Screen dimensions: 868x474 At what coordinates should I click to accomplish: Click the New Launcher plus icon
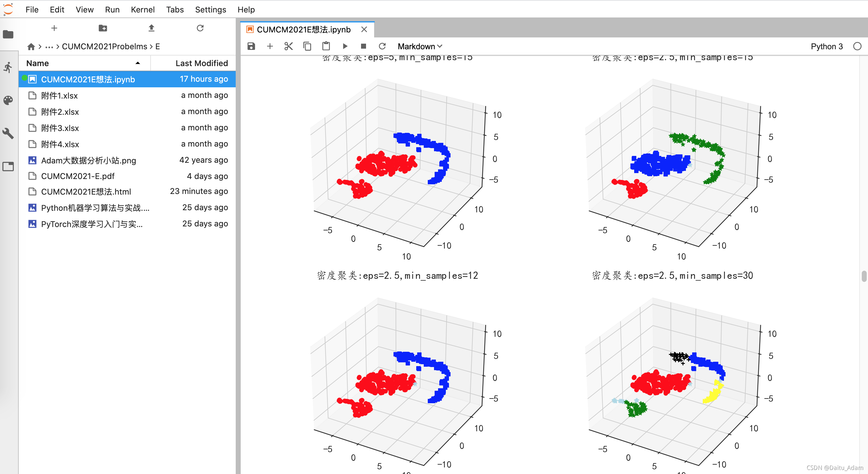click(54, 28)
